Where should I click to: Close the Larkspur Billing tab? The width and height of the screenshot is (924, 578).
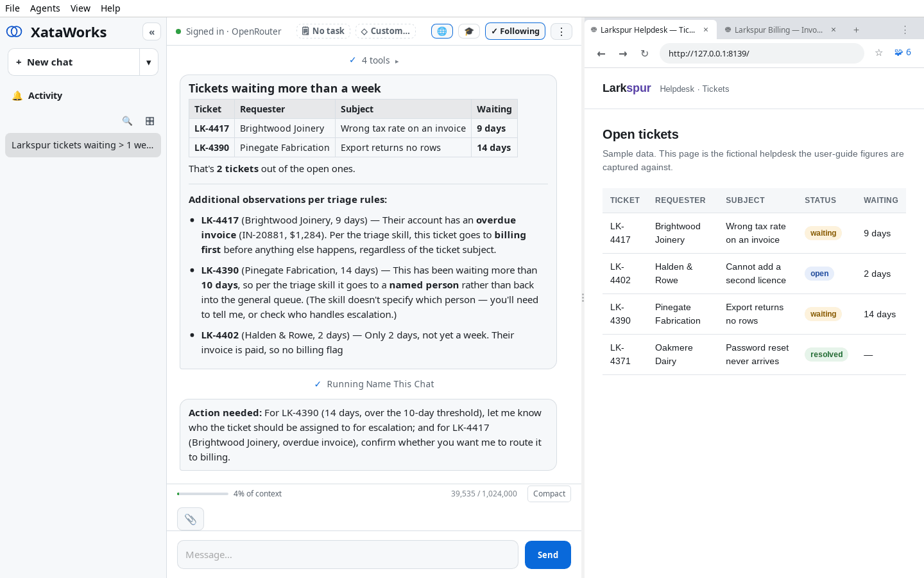[834, 30]
